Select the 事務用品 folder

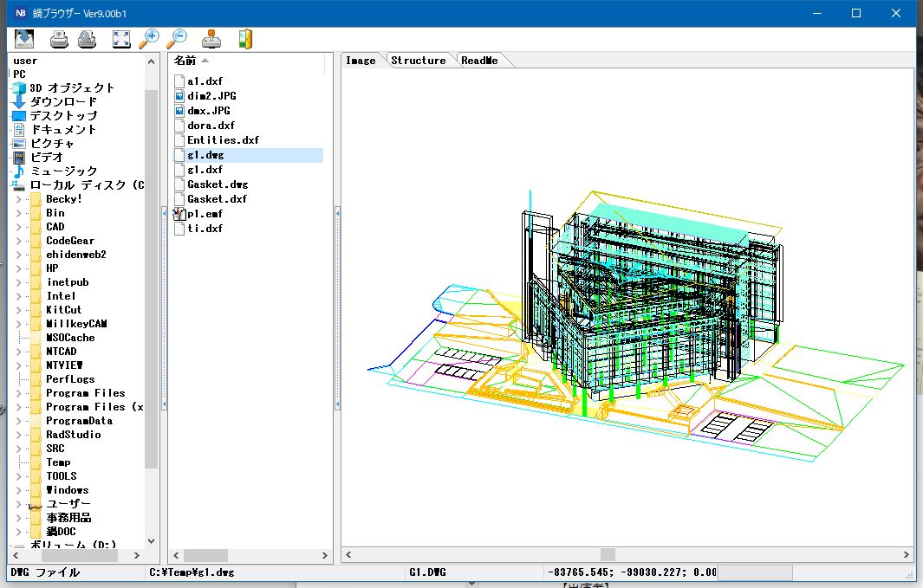[68, 518]
